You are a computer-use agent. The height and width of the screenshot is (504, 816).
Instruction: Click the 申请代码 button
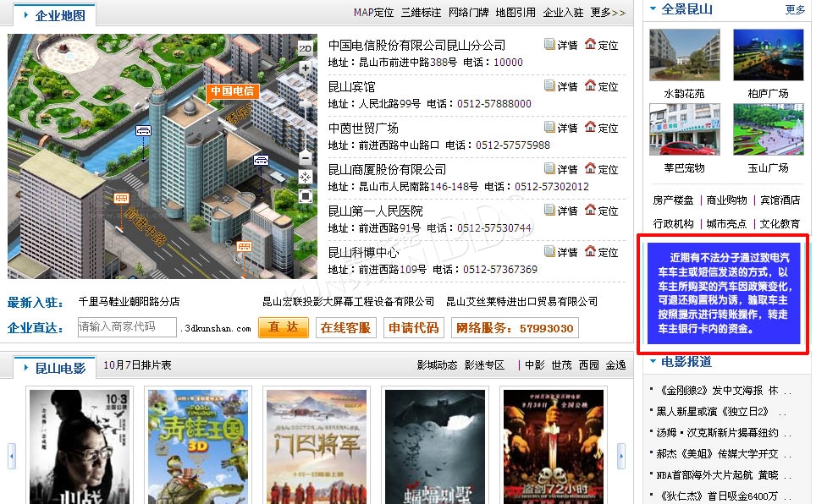coord(414,327)
